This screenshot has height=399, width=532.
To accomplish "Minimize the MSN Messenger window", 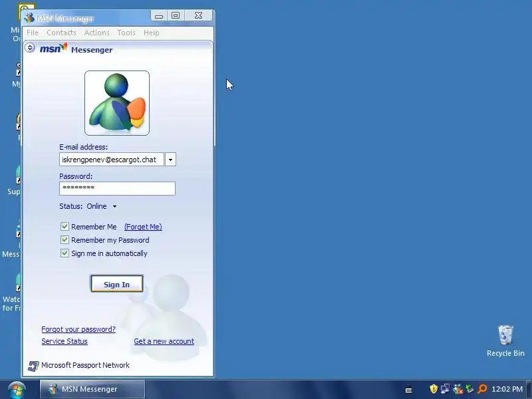I will pyautogui.click(x=159, y=15).
